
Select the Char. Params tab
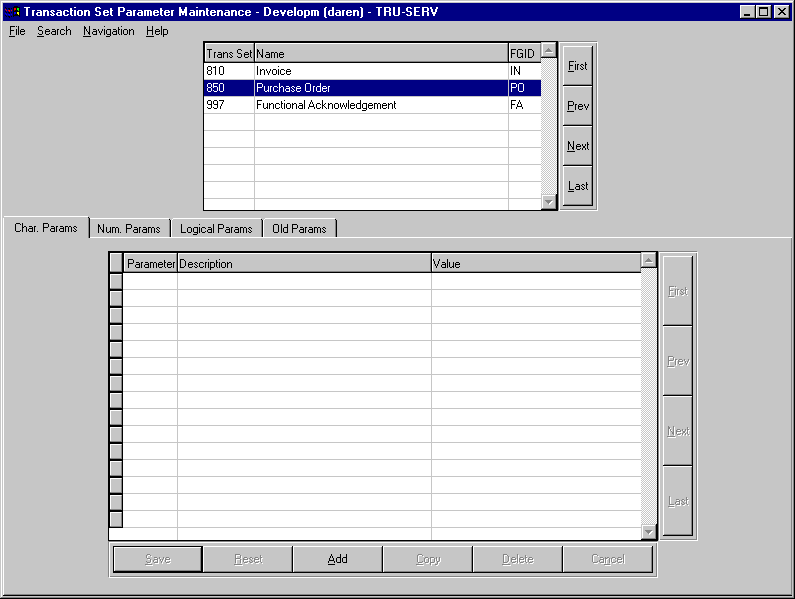[46, 228]
